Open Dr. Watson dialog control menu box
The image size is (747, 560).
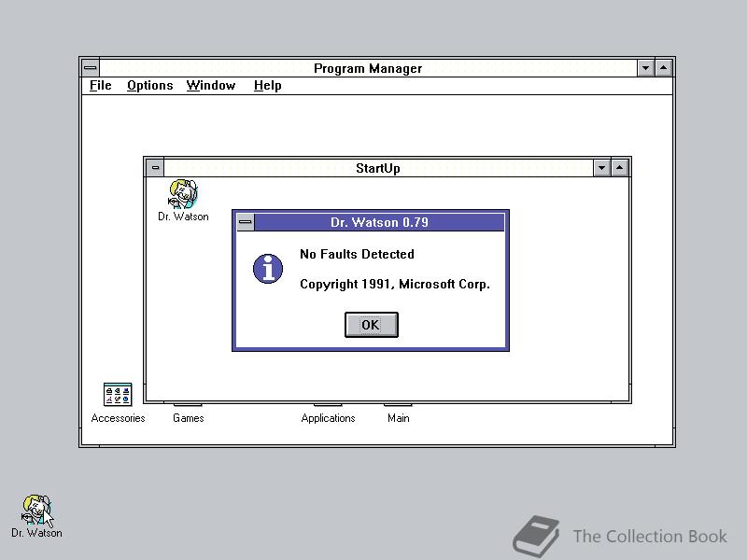[246, 222]
